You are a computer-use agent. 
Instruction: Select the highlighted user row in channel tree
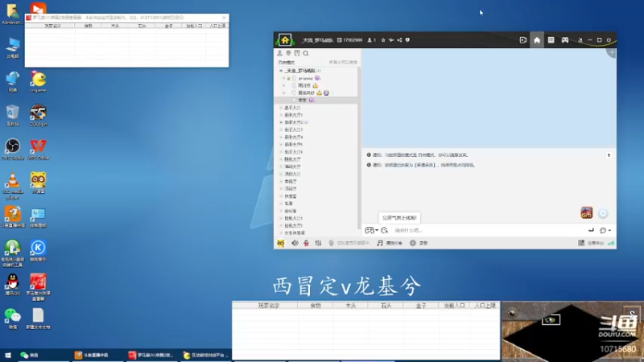point(316,100)
